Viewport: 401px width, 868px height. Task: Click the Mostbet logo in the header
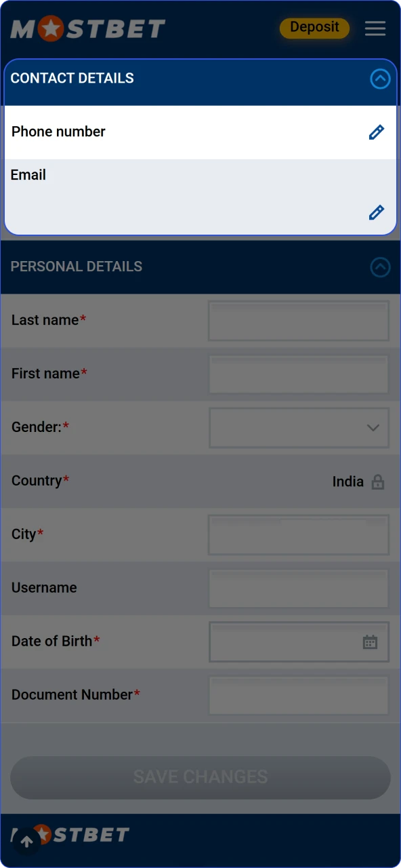pyautogui.click(x=87, y=28)
